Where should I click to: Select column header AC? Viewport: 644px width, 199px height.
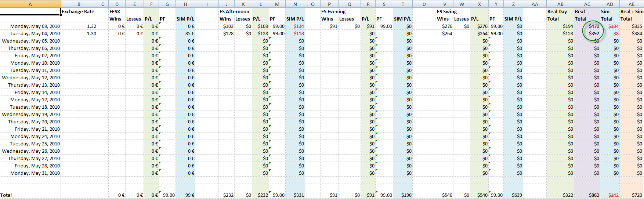[587, 4]
